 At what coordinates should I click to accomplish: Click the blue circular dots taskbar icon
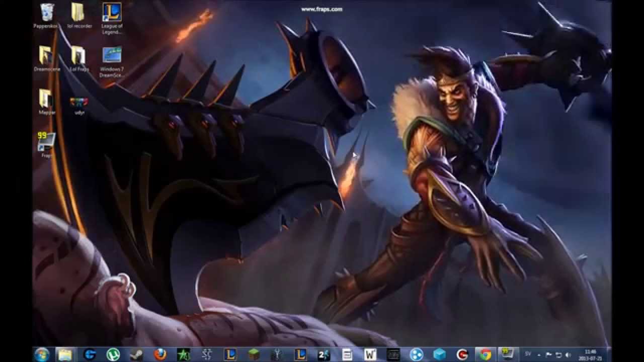coord(416,354)
